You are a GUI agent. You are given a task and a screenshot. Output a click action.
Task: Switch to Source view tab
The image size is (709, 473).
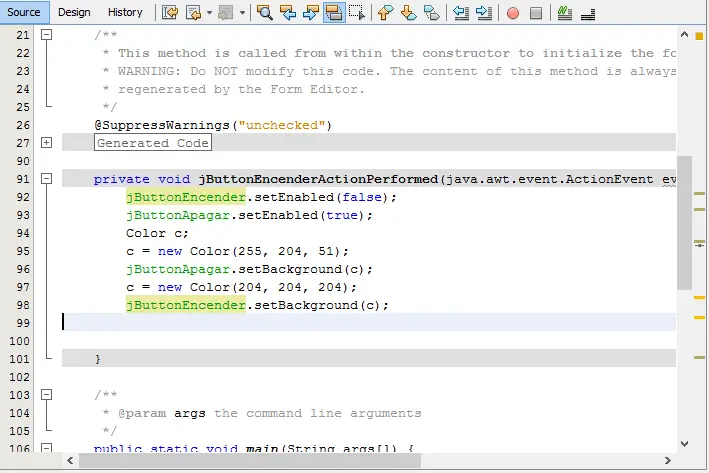coord(24,12)
